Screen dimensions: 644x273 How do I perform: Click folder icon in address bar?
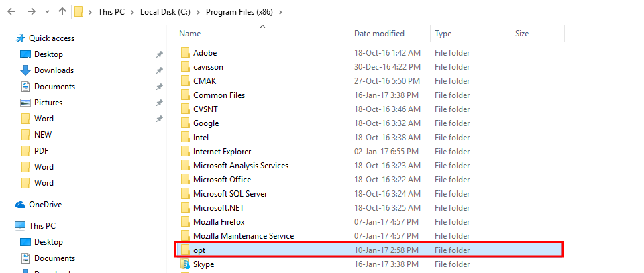pos(79,12)
